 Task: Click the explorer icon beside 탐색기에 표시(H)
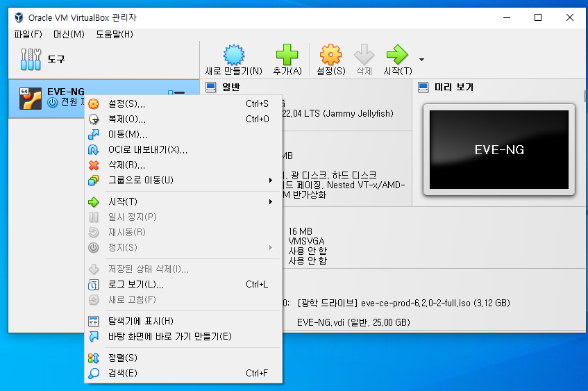[94, 322]
